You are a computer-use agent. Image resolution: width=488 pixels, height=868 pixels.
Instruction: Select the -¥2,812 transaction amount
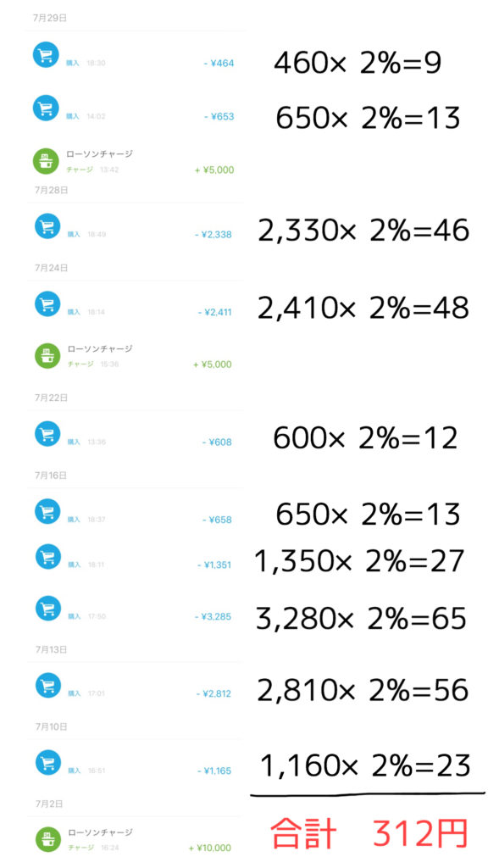click(214, 693)
